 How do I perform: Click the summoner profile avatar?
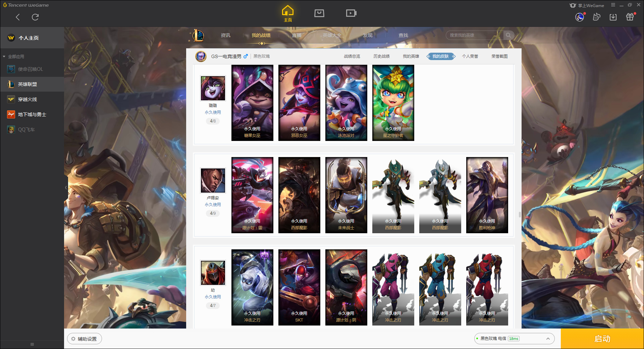[201, 56]
